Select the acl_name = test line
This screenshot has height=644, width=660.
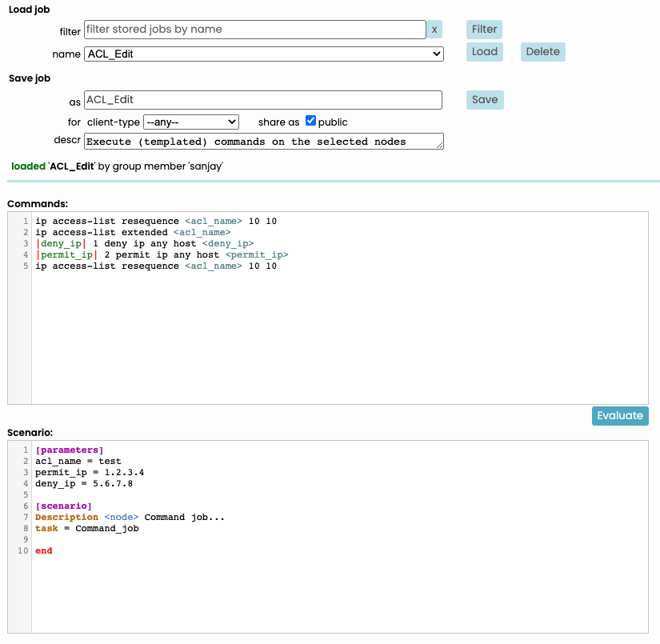coord(78,461)
